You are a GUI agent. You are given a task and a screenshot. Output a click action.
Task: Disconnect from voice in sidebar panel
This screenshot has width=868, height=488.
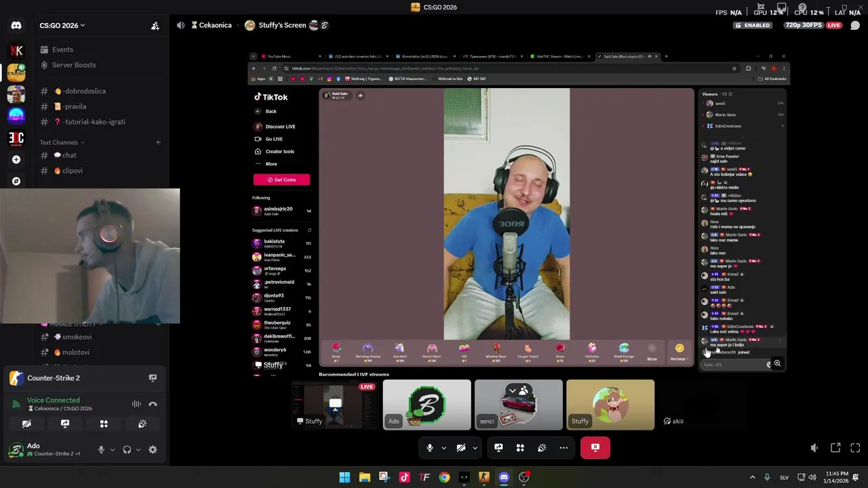[x=153, y=404]
